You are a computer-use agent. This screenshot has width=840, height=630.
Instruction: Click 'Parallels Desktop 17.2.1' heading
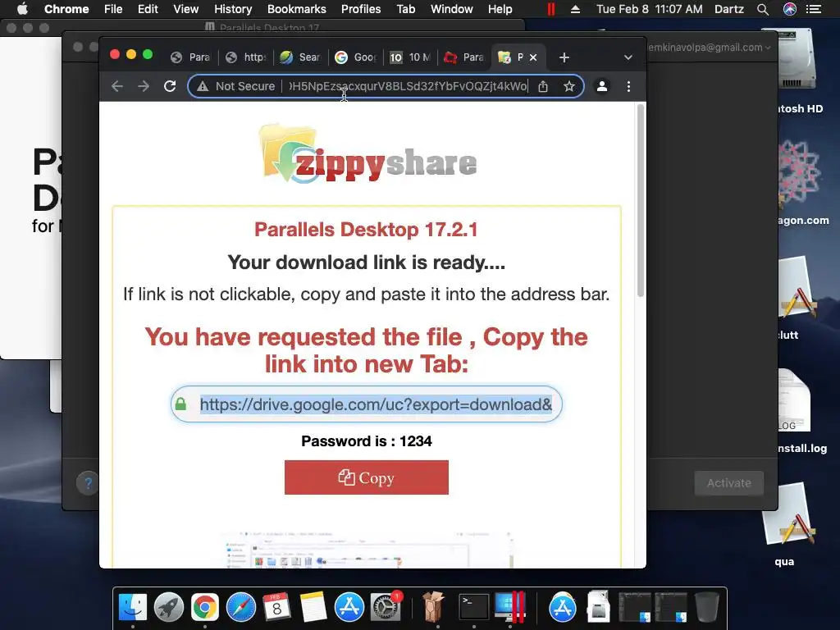[x=366, y=230]
